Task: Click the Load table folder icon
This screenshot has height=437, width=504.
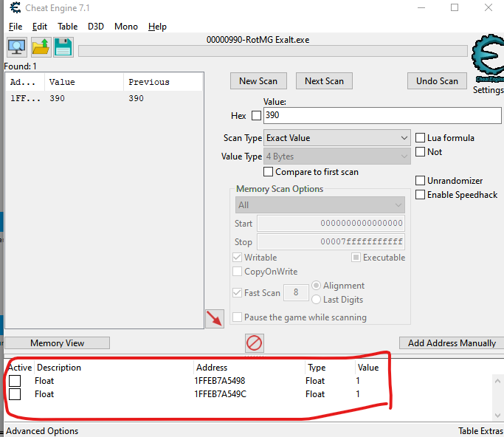Action: 40,47
